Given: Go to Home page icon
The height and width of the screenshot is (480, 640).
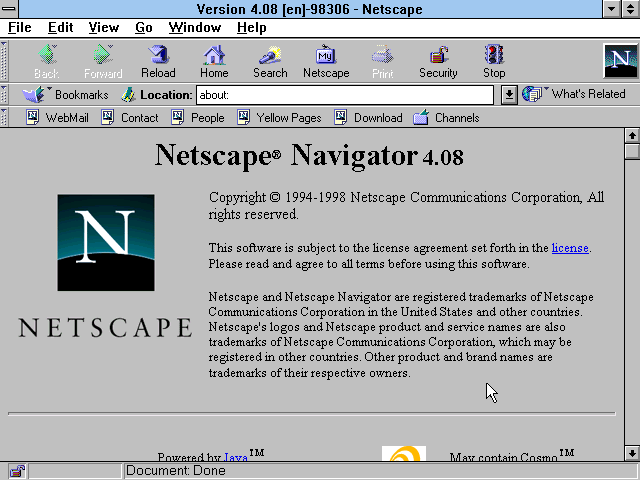Looking at the screenshot, I should pyautogui.click(x=214, y=61).
